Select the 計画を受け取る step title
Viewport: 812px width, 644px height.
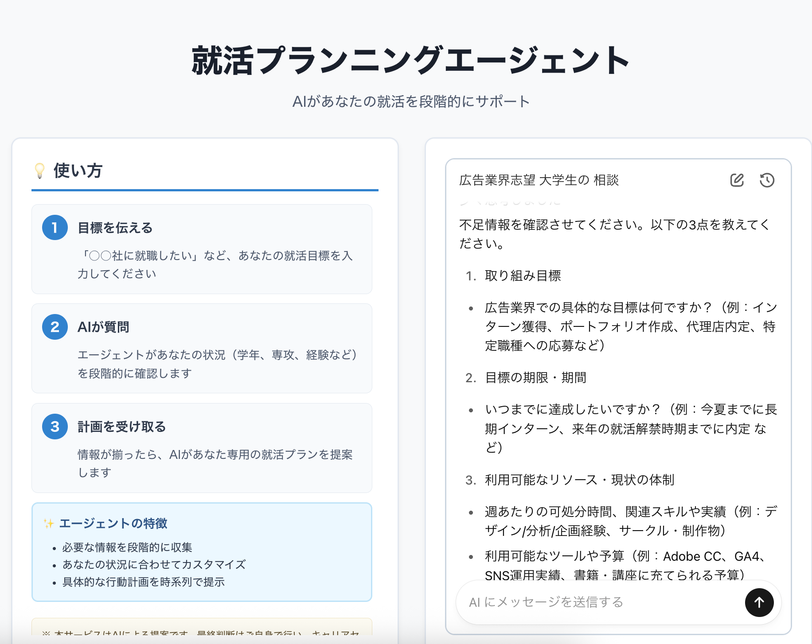pos(122,427)
